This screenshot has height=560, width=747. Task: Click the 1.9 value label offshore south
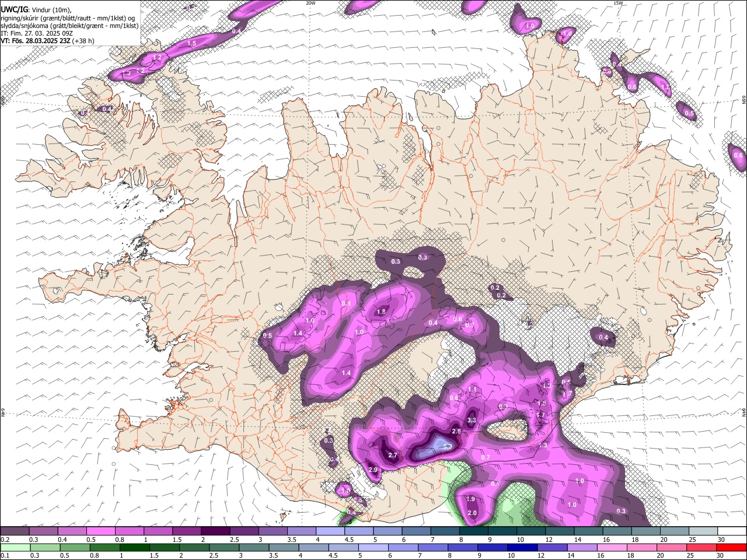pyautogui.click(x=471, y=499)
